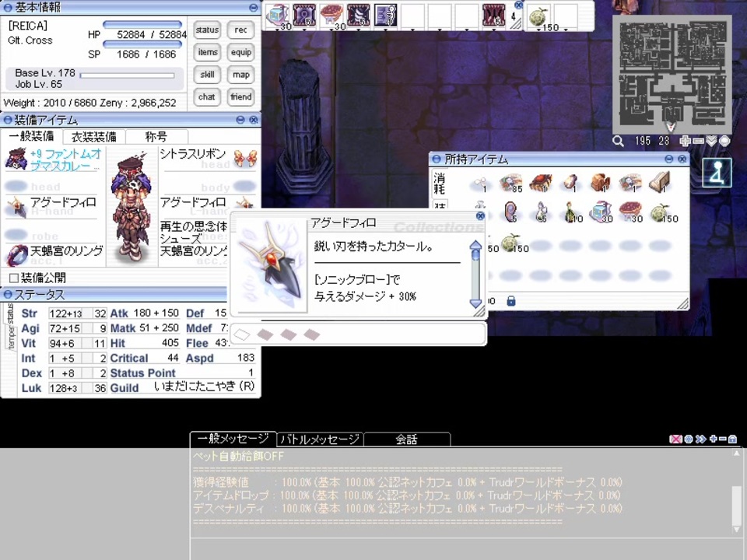Switch to the 会話 chat tab
This screenshot has width=747, height=560.
406,439
